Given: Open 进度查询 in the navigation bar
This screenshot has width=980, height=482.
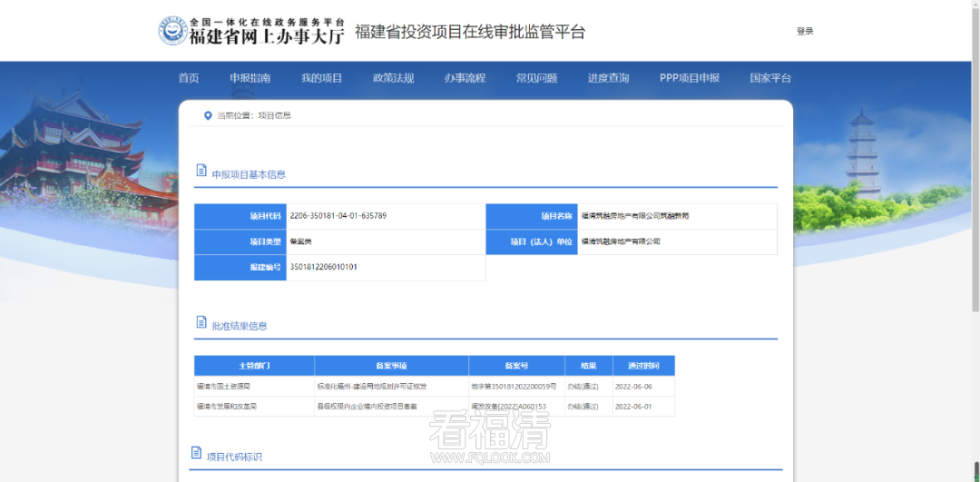Looking at the screenshot, I should [x=608, y=78].
